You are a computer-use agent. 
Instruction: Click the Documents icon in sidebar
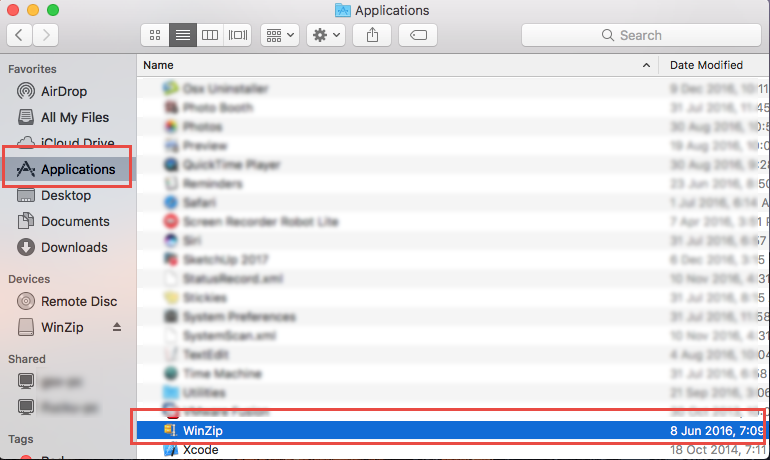(x=26, y=221)
